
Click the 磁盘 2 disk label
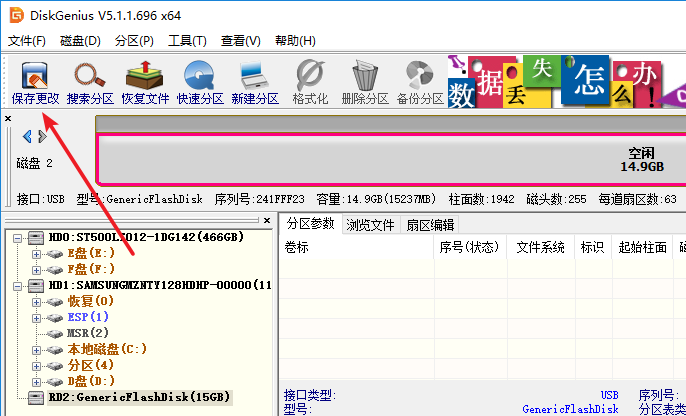[35, 164]
